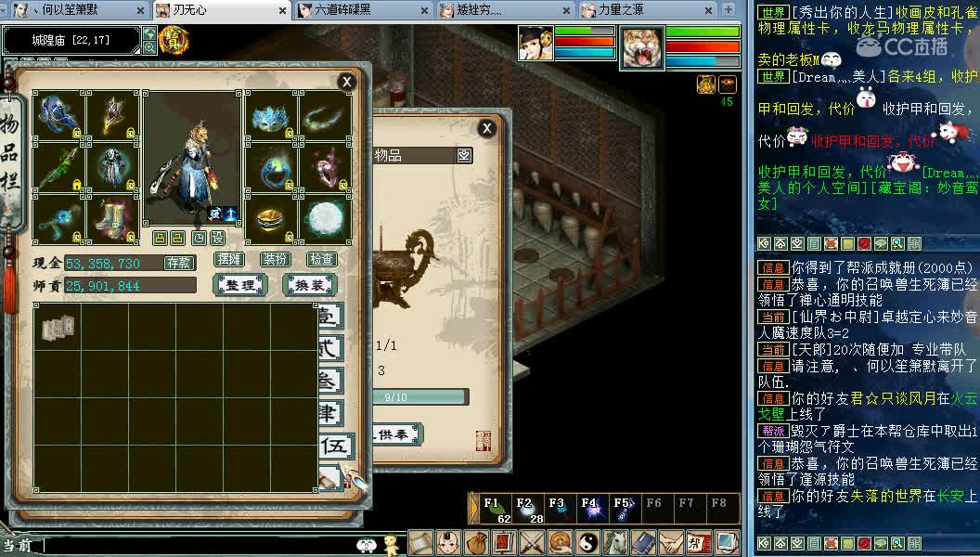Viewport: 980px width, 557px height.
Task: Click the 供奉 offering button
Action: (396, 434)
